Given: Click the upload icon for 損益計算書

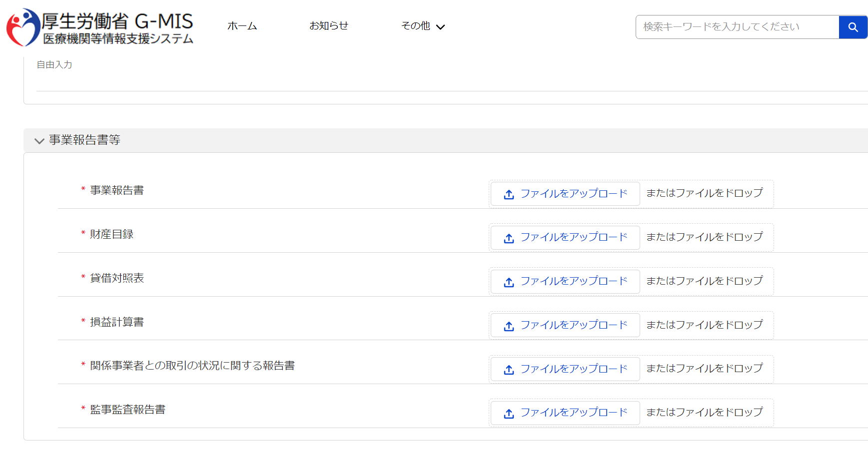Looking at the screenshot, I should click(508, 325).
